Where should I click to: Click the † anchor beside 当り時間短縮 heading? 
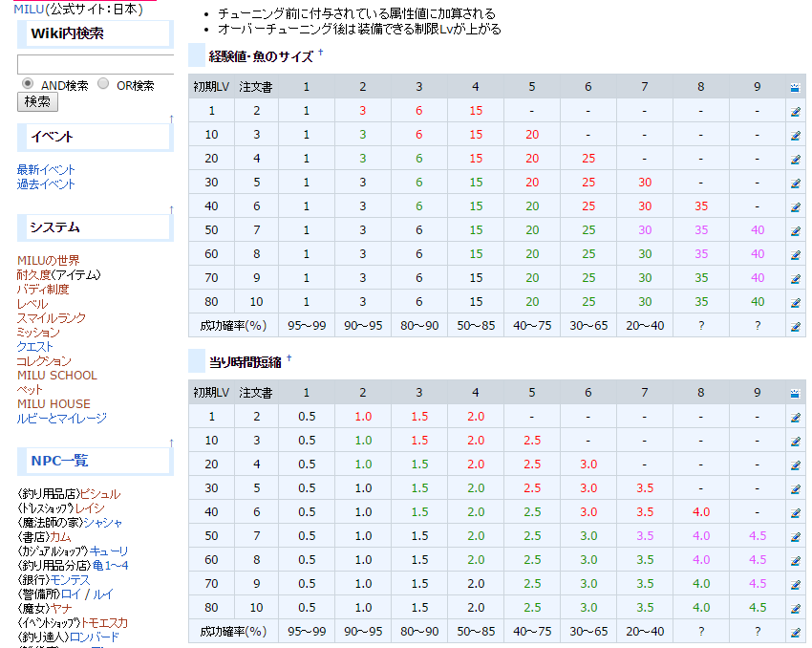(289, 358)
